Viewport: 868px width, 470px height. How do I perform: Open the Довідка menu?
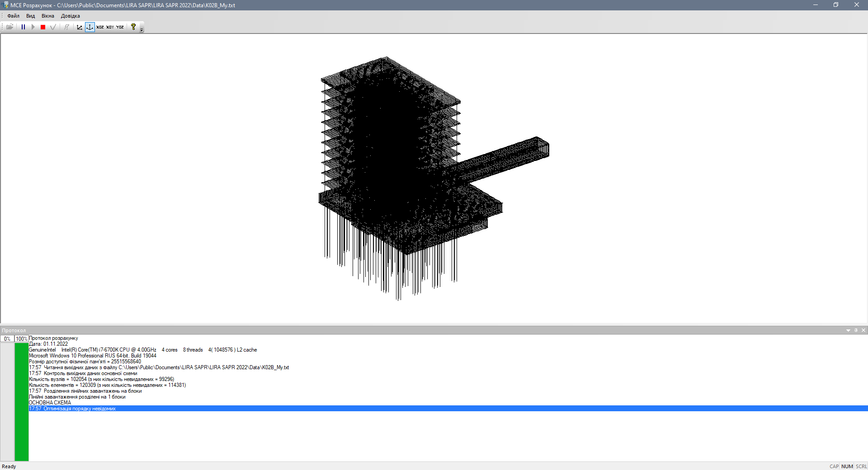[x=70, y=16]
